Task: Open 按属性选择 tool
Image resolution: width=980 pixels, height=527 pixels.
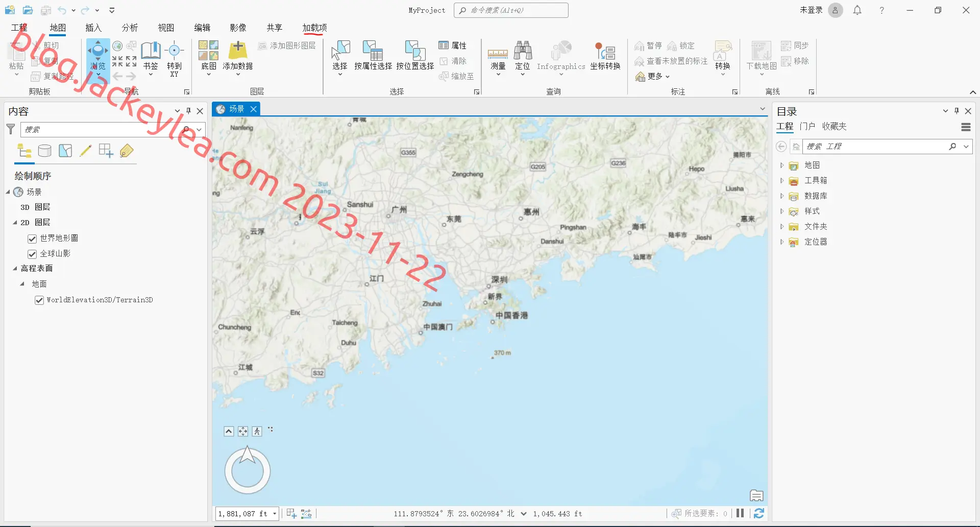Action: point(373,55)
